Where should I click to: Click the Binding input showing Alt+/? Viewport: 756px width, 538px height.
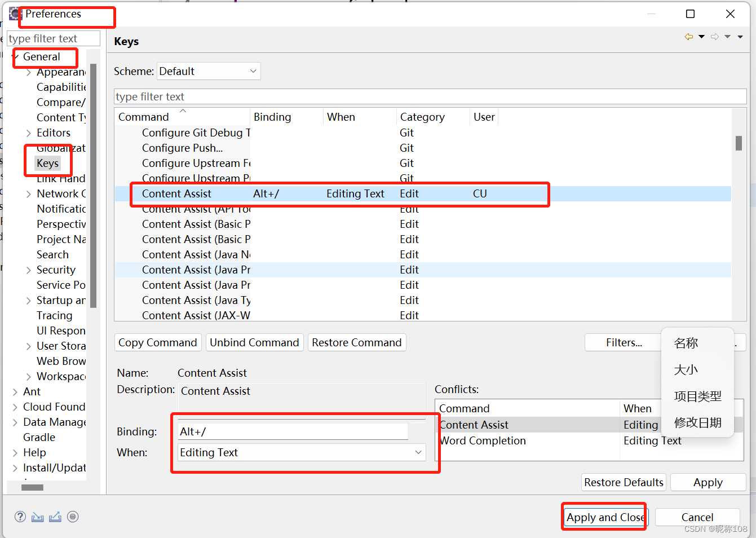coord(293,431)
